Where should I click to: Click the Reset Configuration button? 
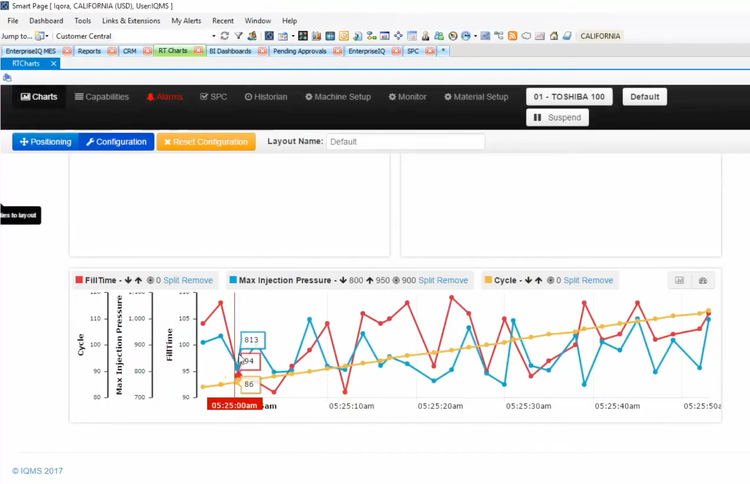[206, 142]
